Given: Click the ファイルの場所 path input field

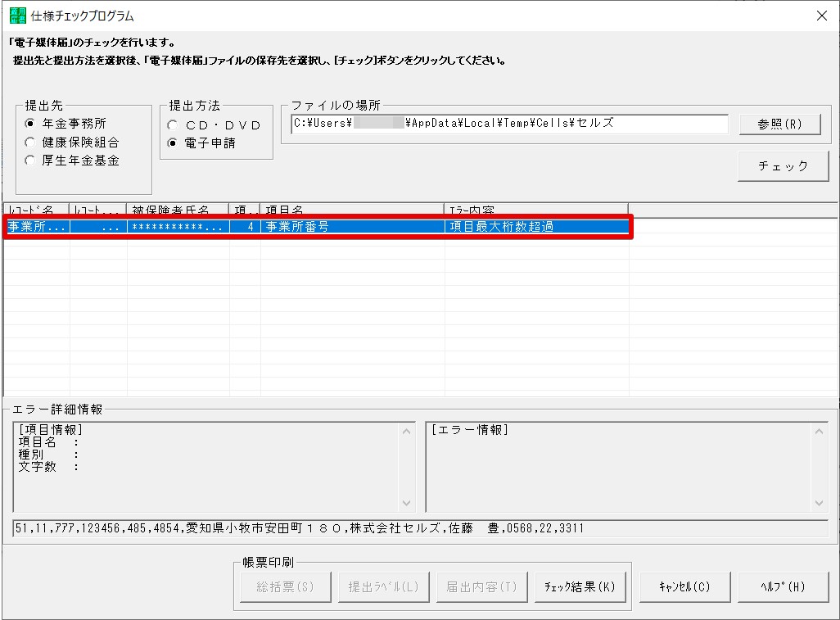Looking at the screenshot, I should click(x=508, y=124).
